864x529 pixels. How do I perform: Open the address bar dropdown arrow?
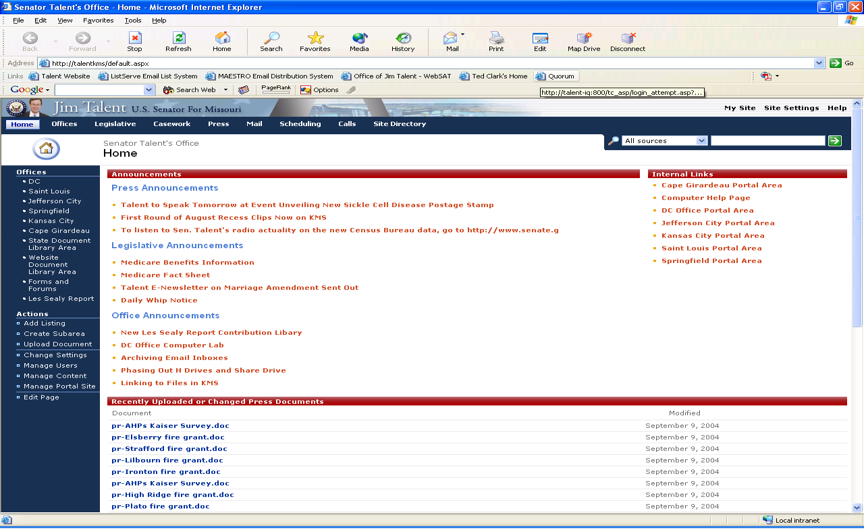[820, 63]
